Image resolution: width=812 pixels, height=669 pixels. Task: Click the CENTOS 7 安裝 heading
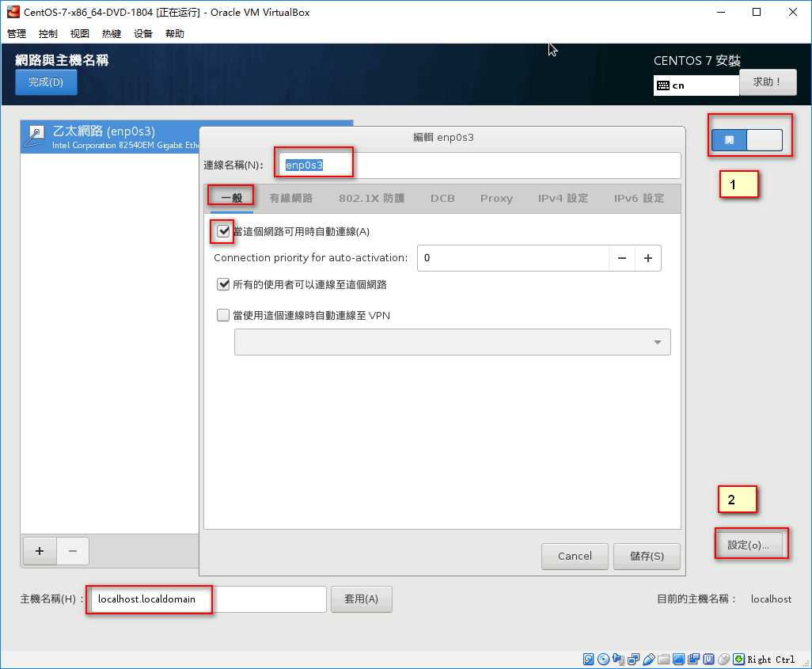coord(697,61)
